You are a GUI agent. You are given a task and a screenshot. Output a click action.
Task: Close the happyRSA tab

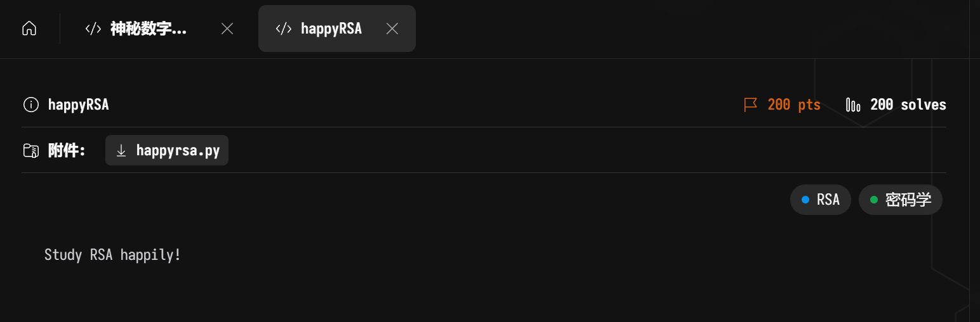point(392,29)
